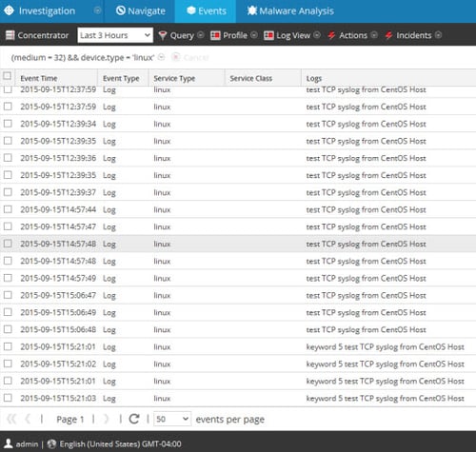Viewport: 476px width, 452px height.
Task: Sort by the Event Time column header
Action: click(39, 78)
